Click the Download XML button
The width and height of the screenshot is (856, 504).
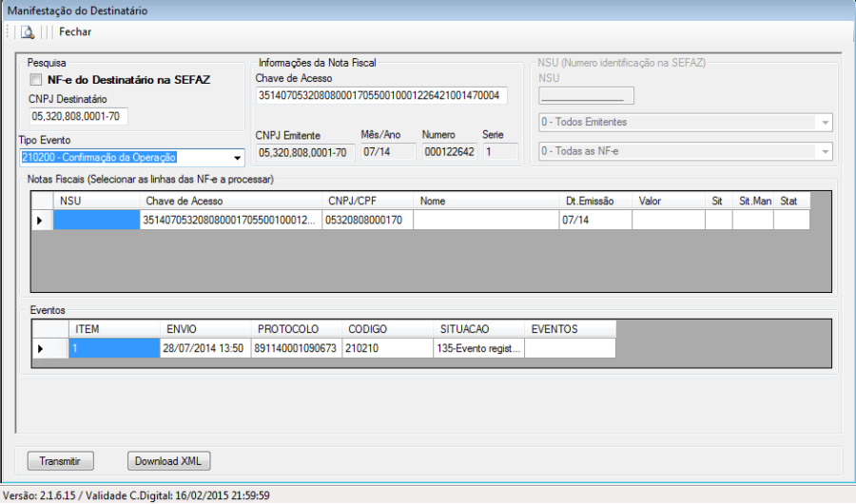(168, 461)
